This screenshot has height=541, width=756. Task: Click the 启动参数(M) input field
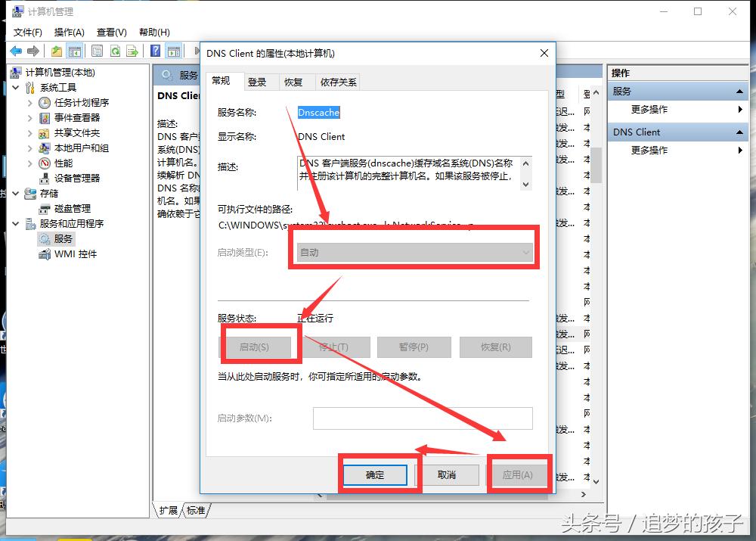point(423,418)
